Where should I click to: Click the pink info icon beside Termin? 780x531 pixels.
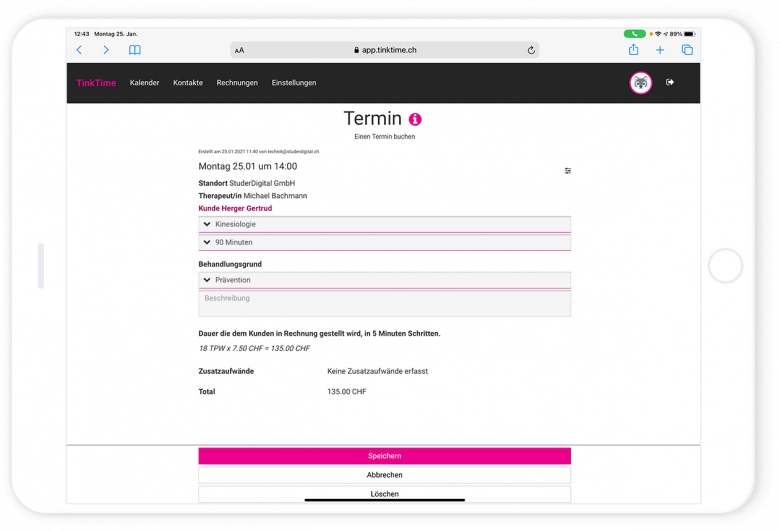coord(415,119)
